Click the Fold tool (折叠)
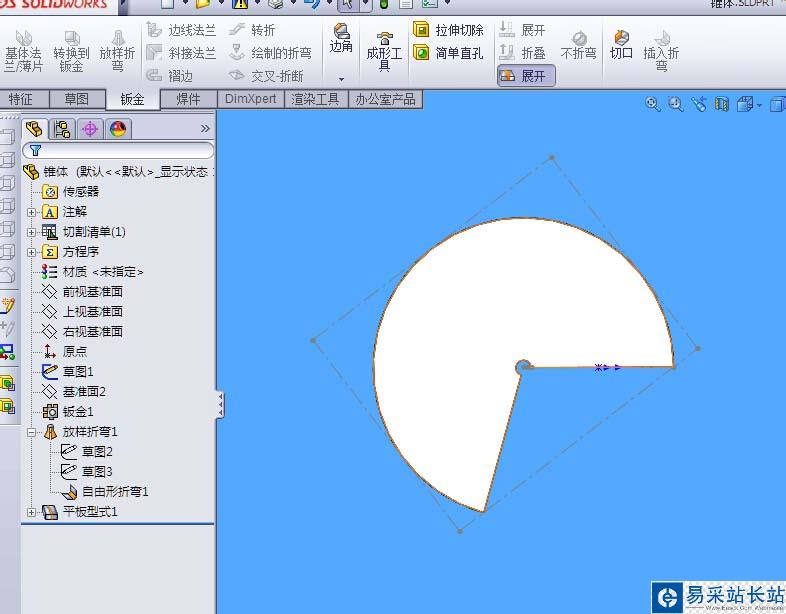 click(x=522, y=53)
